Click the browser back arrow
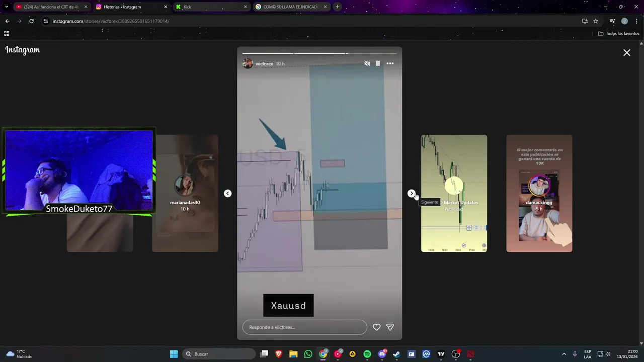Screen dimensions: 644x362 pyautogui.click(x=7, y=21)
